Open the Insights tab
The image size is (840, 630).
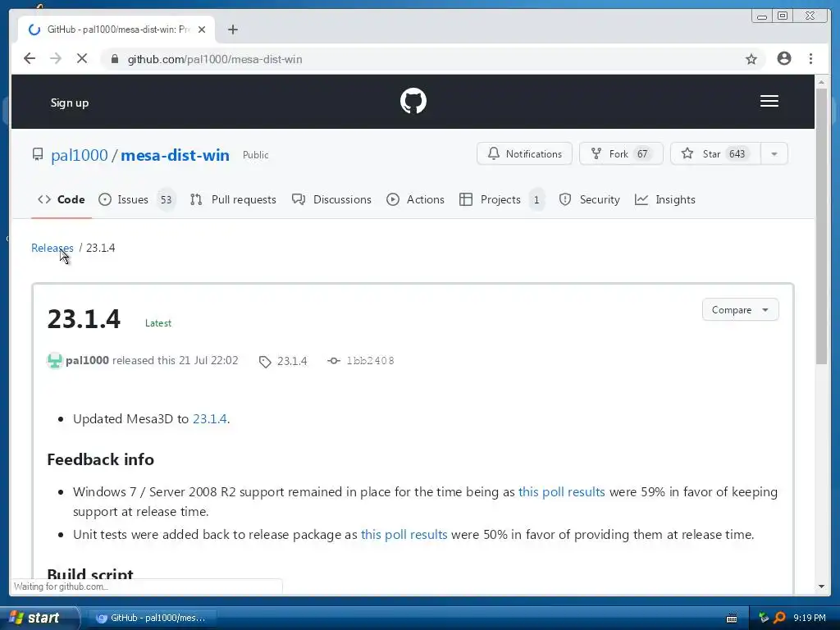pos(664,200)
